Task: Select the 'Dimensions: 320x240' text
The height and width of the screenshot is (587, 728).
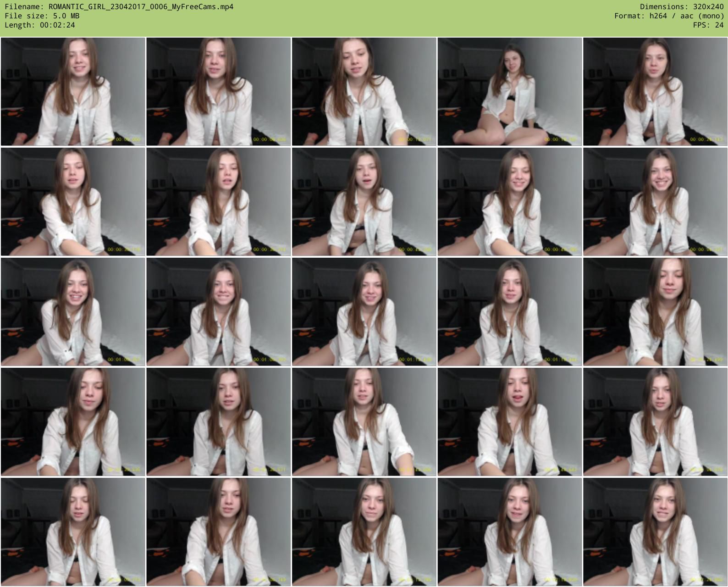Action: click(682, 6)
